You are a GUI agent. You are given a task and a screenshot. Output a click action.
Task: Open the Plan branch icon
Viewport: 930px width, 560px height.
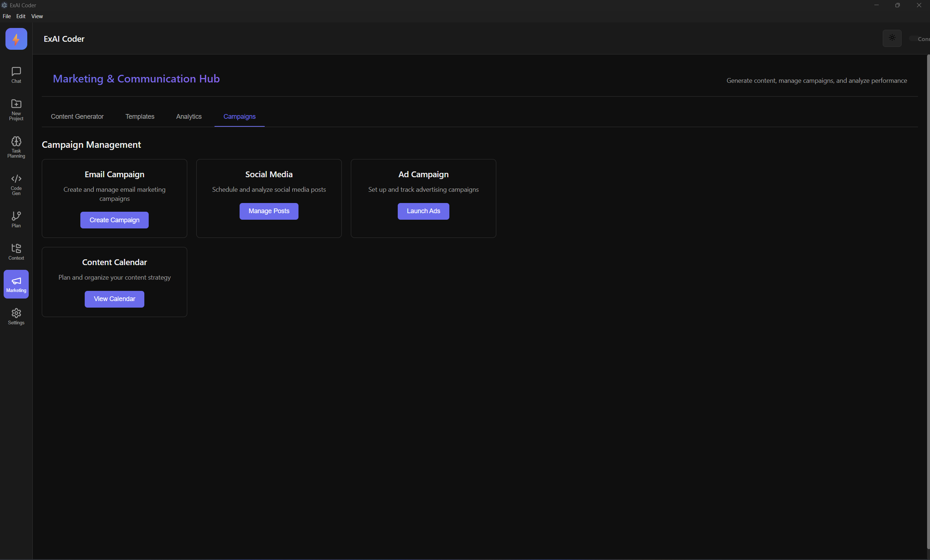pos(16,219)
